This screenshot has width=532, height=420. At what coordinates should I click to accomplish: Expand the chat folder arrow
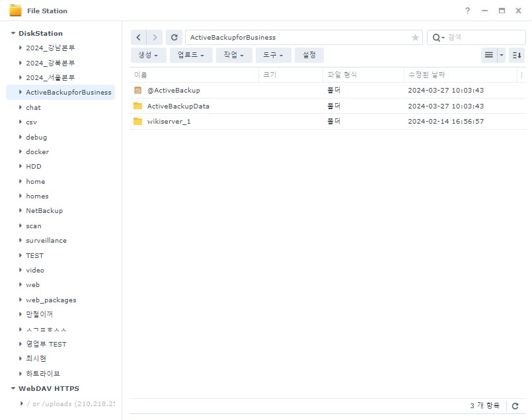coord(20,107)
